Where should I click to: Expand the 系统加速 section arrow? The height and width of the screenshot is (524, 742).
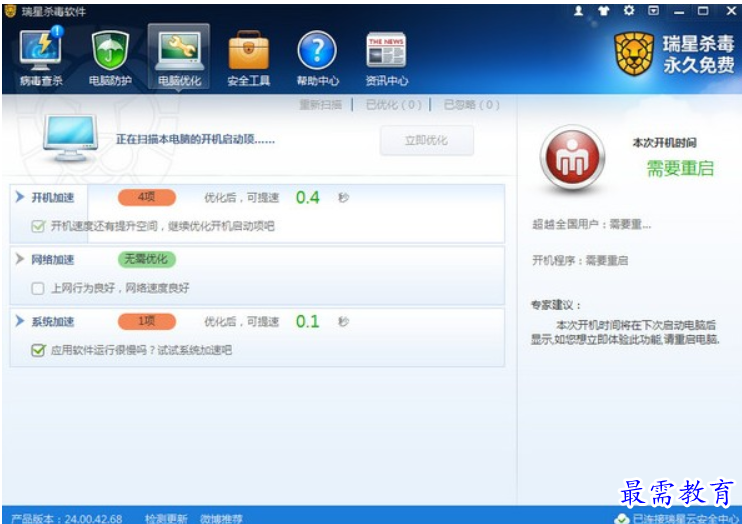pos(20,321)
